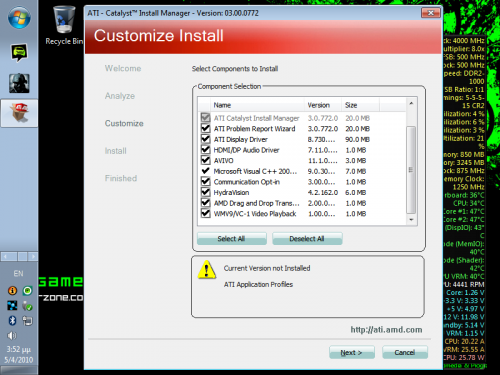Click the safely remove hardware tray icon
The height and width of the screenshot is (375, 500).
27,305
